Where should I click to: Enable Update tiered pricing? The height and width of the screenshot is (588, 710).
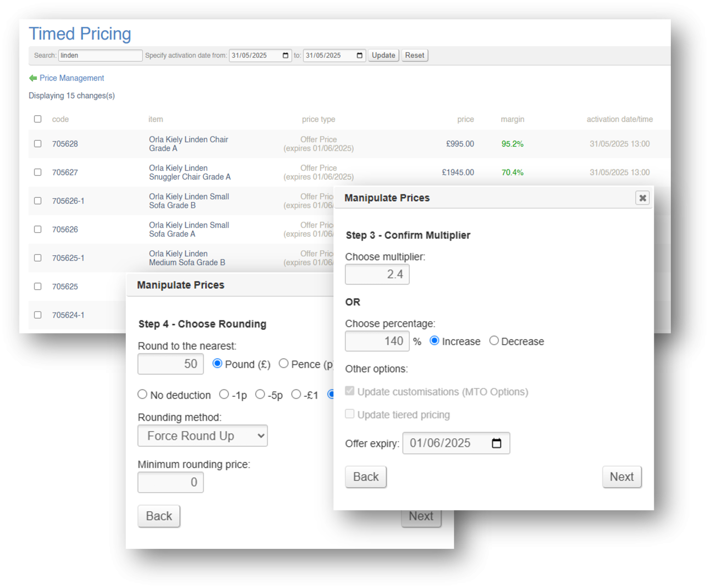[349, 414]
